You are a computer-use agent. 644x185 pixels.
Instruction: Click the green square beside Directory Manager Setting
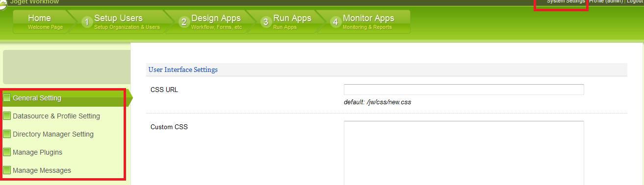coord(7,134)
